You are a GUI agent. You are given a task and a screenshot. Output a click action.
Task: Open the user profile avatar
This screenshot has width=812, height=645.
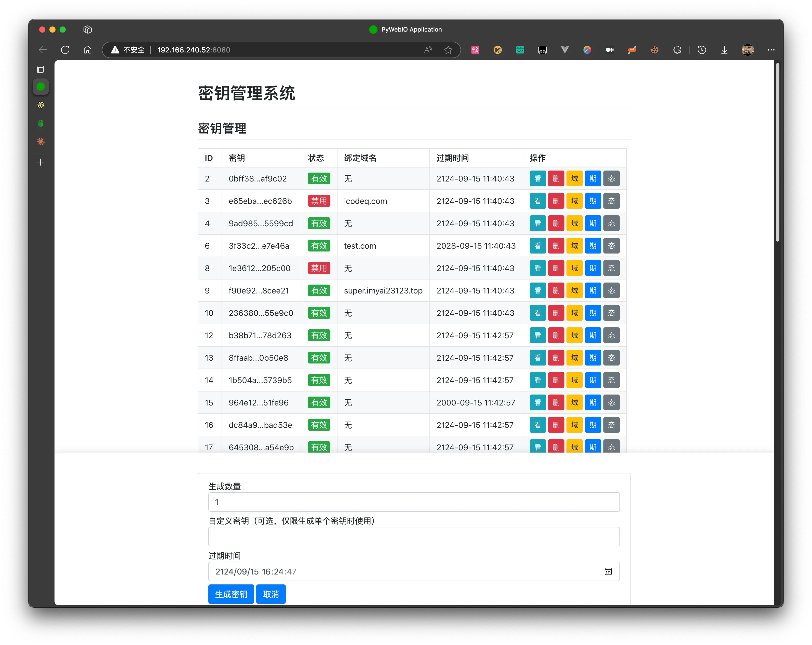coord(748,50)
